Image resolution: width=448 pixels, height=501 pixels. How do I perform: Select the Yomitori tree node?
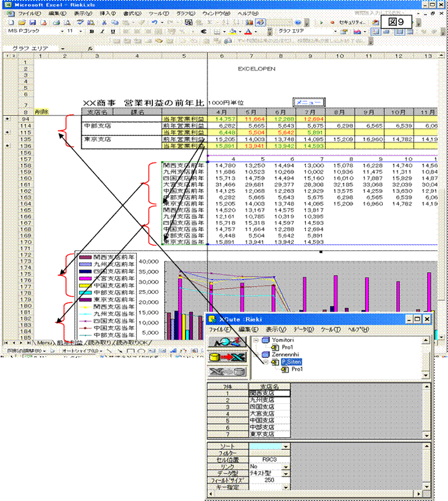[282, 340]
